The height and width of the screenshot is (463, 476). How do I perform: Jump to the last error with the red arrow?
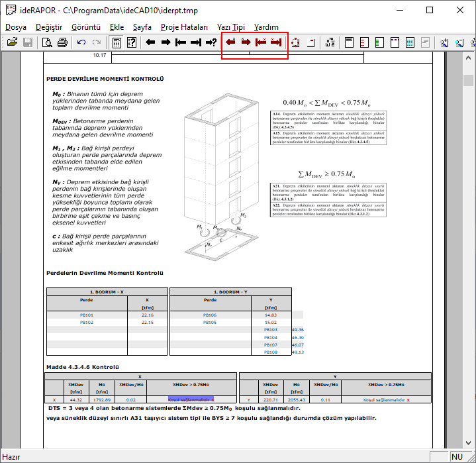pos(276,42)
